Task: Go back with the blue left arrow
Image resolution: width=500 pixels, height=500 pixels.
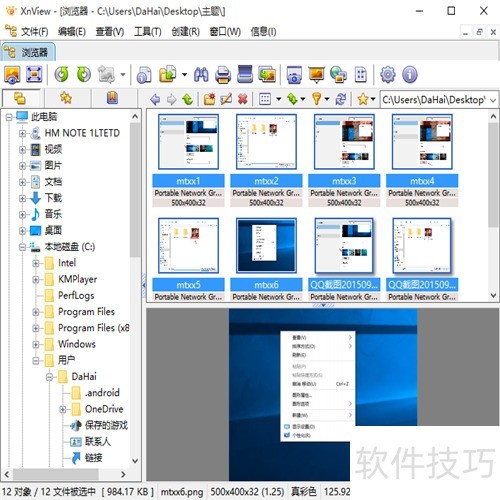Action: click(x=155, y=99)
